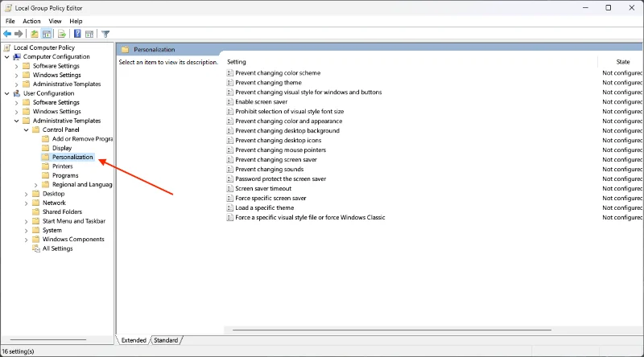Switch to the Standard tab
Viewport: 644px width, 357px height.
pyautogui.click(x=166, y=340)
